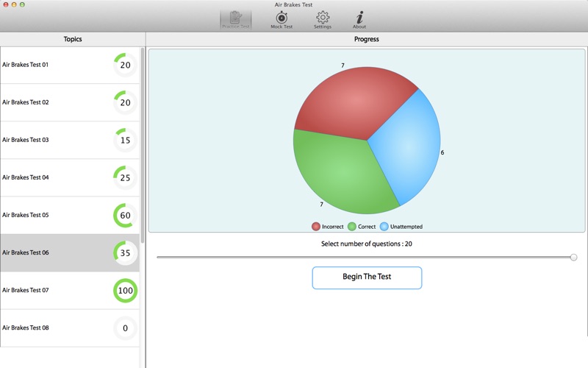The width and height of the screenshot is (588, 368).
Task: Click the progress ring showing 60
Action: (125, 215)
